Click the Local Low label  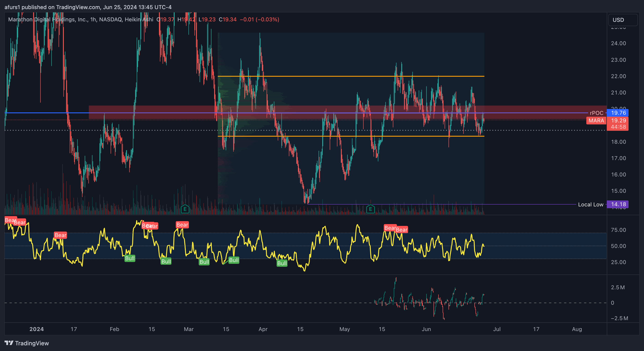pyautogui.click(x=590, y=205)
